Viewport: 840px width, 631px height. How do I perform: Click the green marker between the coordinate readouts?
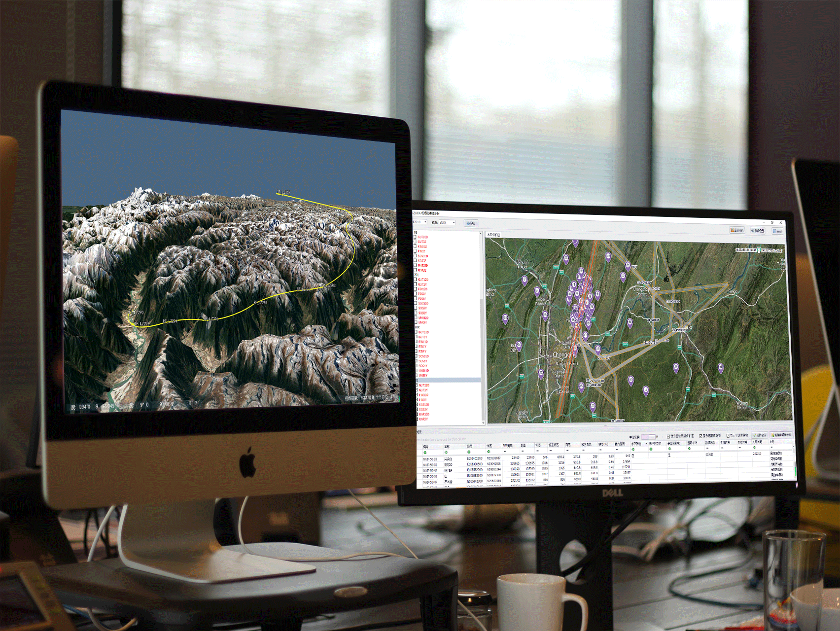point(759,250)
